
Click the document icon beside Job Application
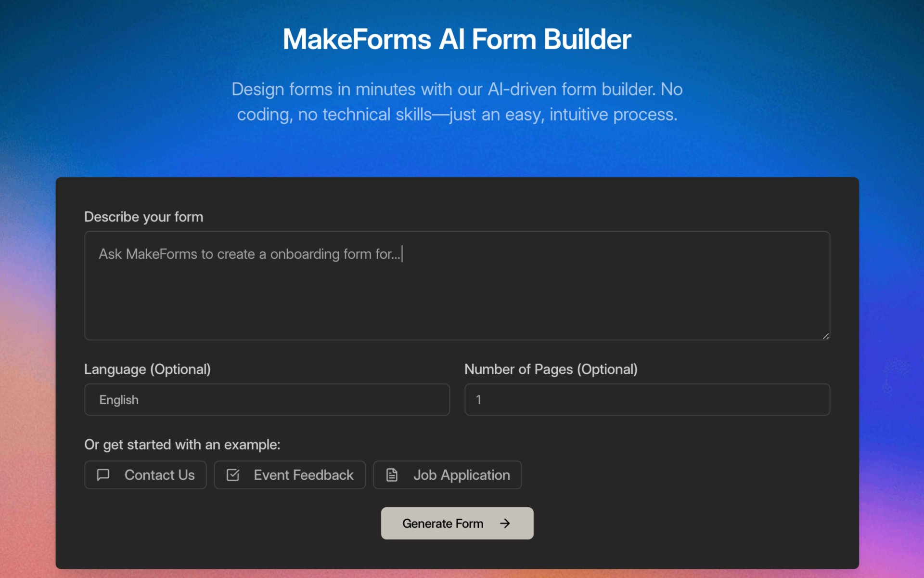392,475
